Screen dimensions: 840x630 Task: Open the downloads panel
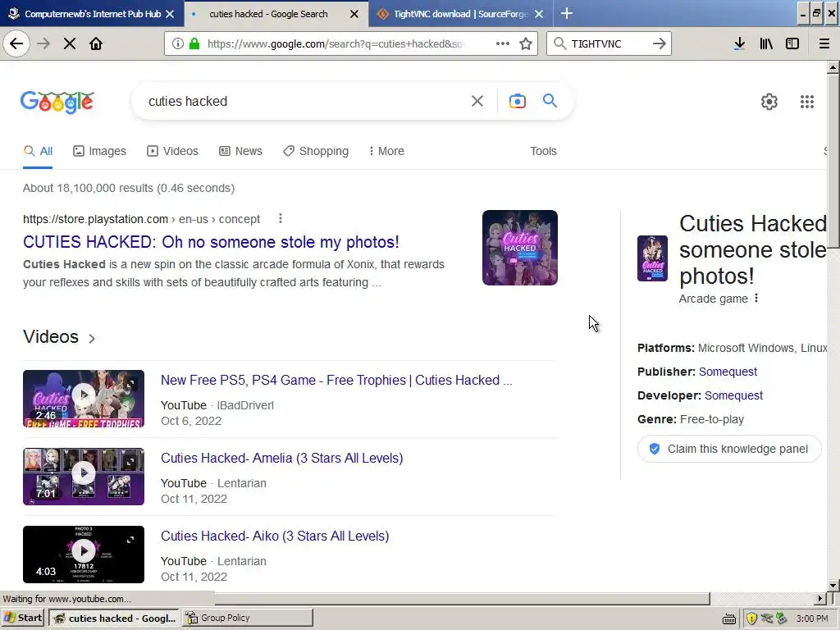click(x=739, y=43)
